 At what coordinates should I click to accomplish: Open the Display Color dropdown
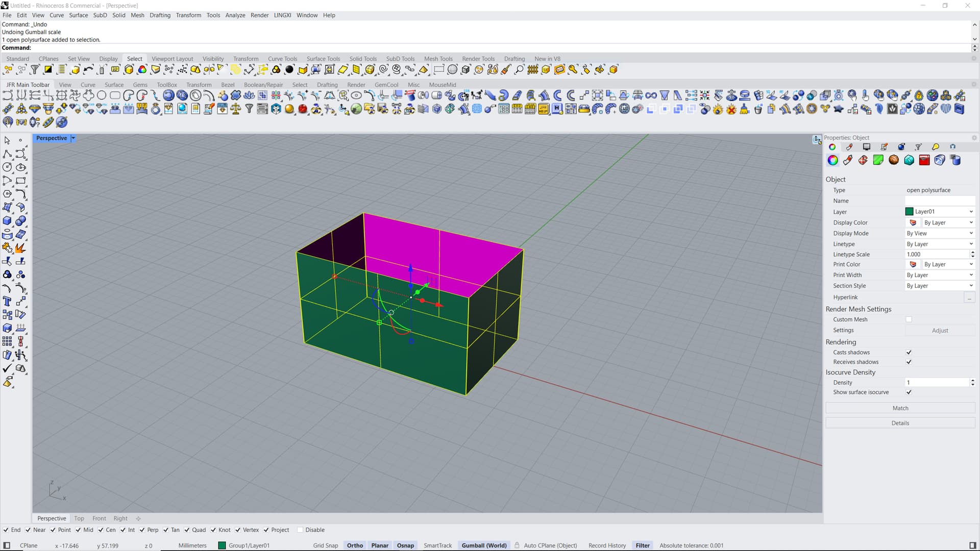[x=948, y=222]
